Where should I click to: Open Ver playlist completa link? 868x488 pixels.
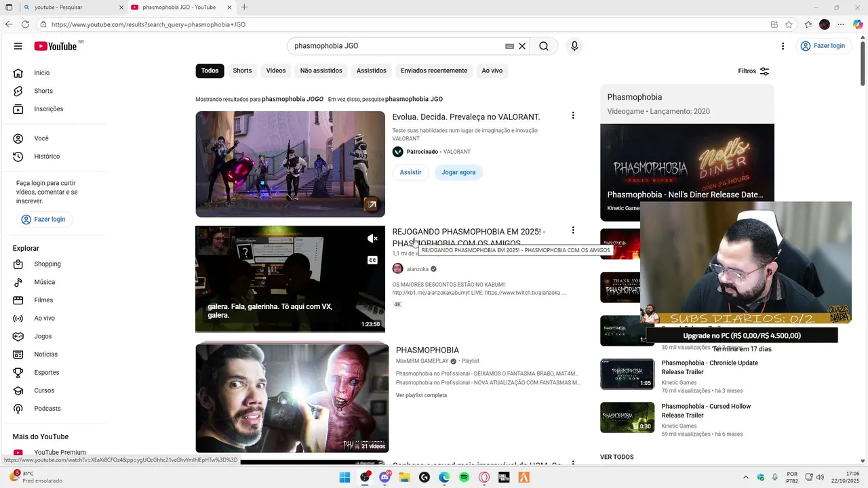pyautogui.click(x=421, y=395)
